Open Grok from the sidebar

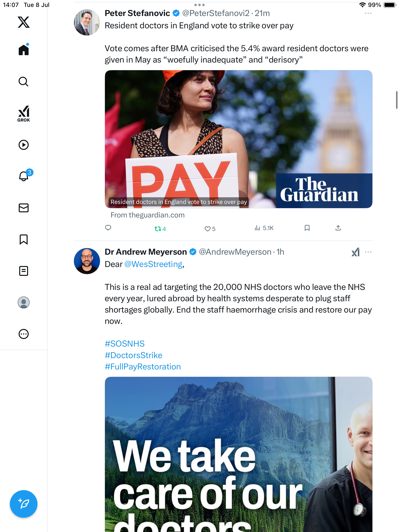(x=24, y=114)
